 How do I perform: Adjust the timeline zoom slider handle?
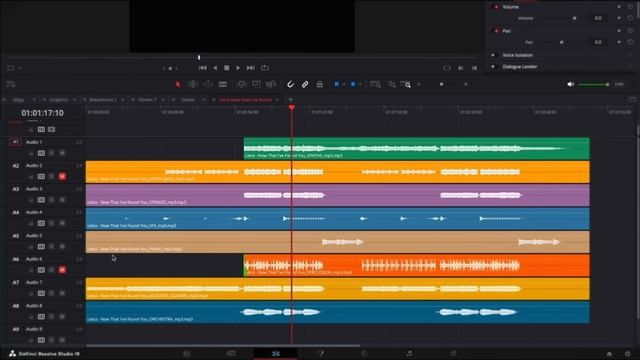[x=441, y=84]
